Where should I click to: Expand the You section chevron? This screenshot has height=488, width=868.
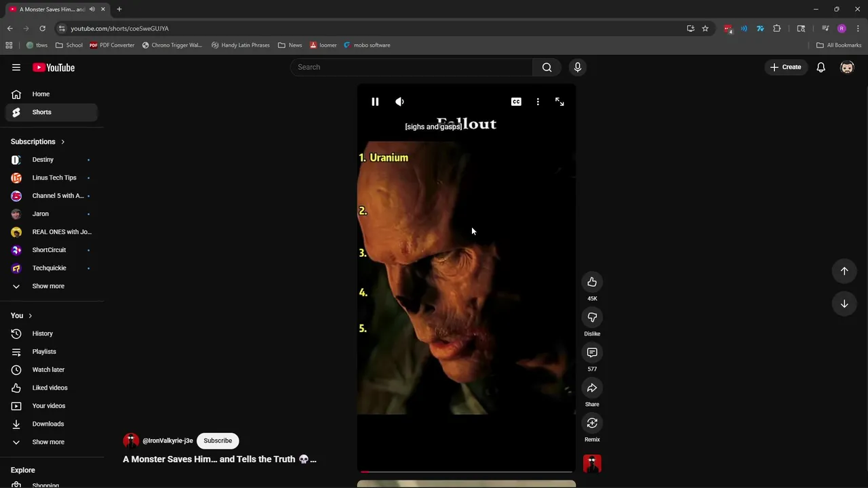(x=30, y=316)
